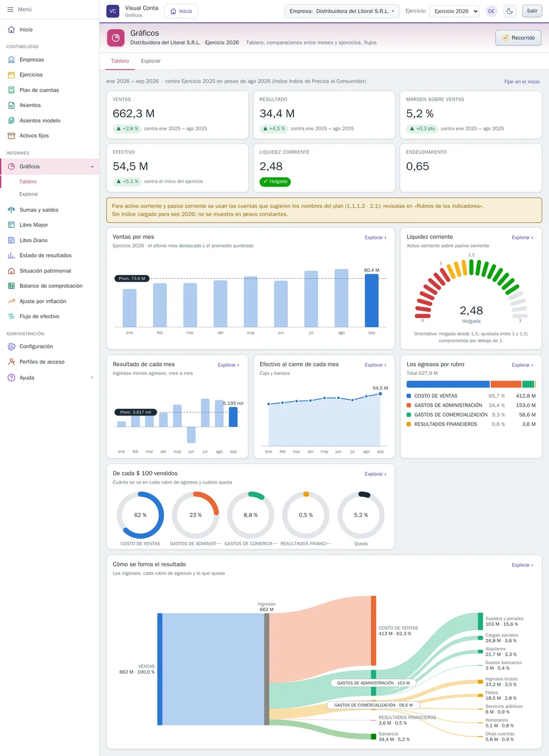The image size is (549, 756).
Task: Open the Configuración gear icon
Action: tap(11, 346)
